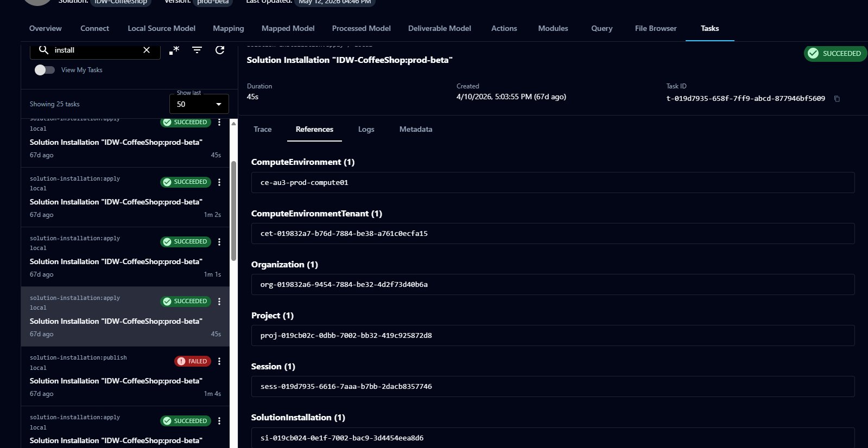Viewport: 868px width, 448px height.
Task: Go to the Local Source Model tab
Action: (x=161, y=28)
